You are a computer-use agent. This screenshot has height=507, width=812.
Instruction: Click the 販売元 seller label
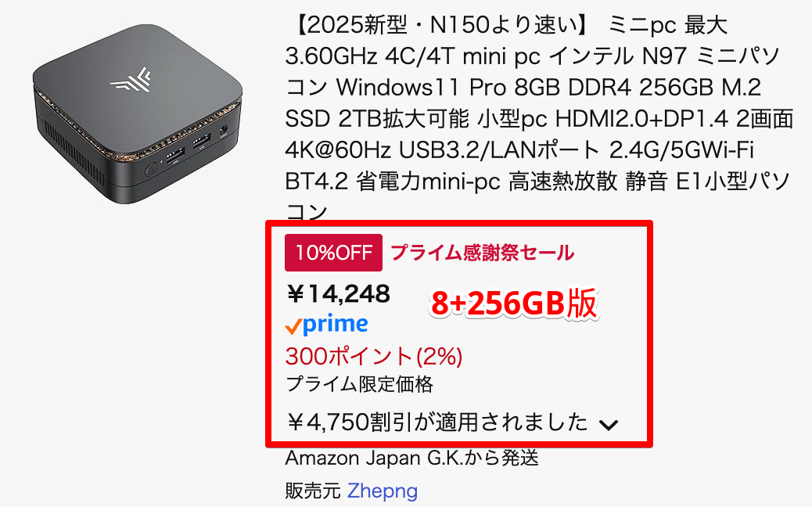pos(313,491)
